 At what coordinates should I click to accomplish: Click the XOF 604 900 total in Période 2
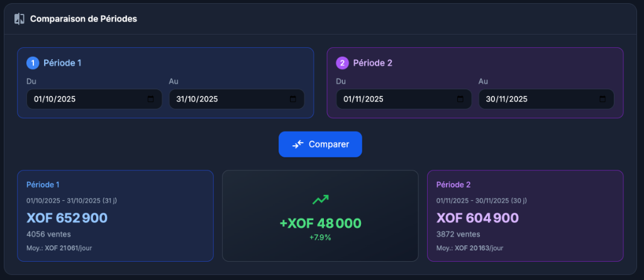click(x=477, y=218)
